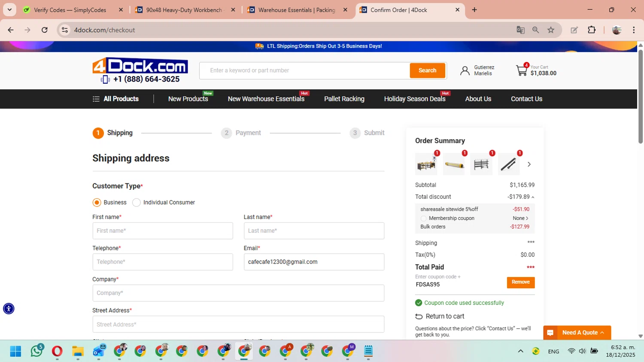View site information icon in address bar
The width and height of the screenshot is (644, 362).
[x=65, y=30]
